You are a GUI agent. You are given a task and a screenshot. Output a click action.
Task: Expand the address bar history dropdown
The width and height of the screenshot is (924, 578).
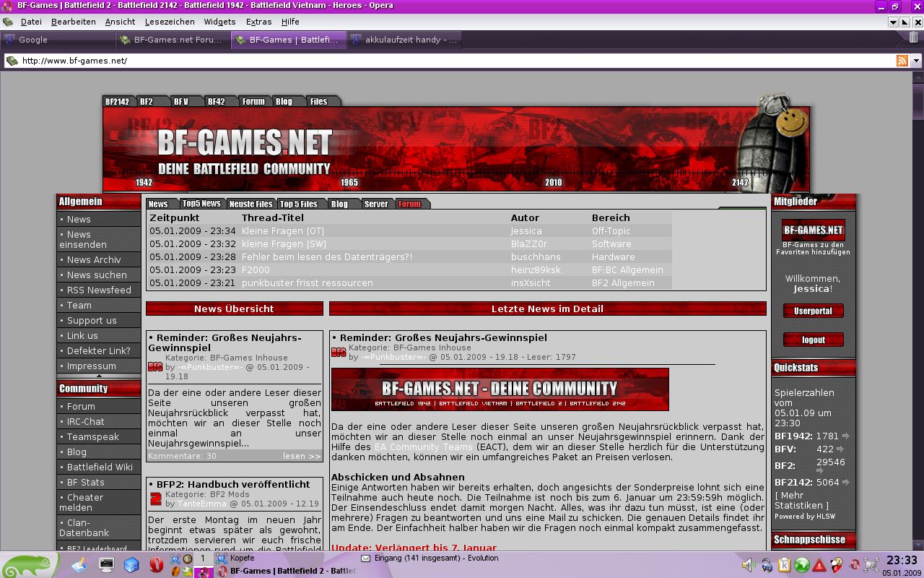[916, 61]
